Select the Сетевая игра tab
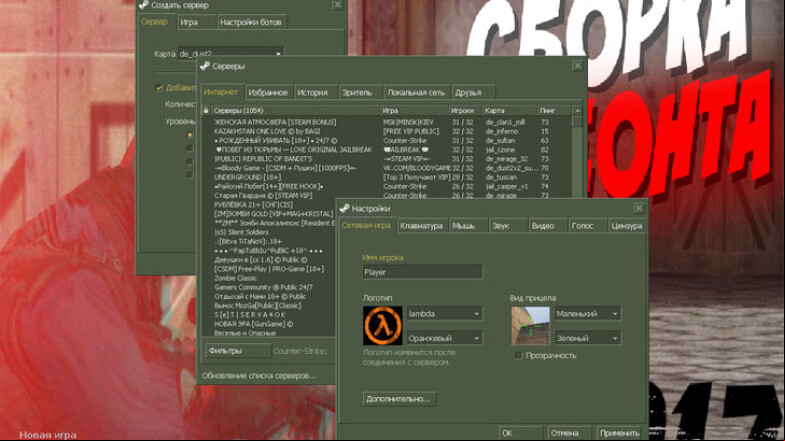Viewport: 785px width, 441px height. 366,225
